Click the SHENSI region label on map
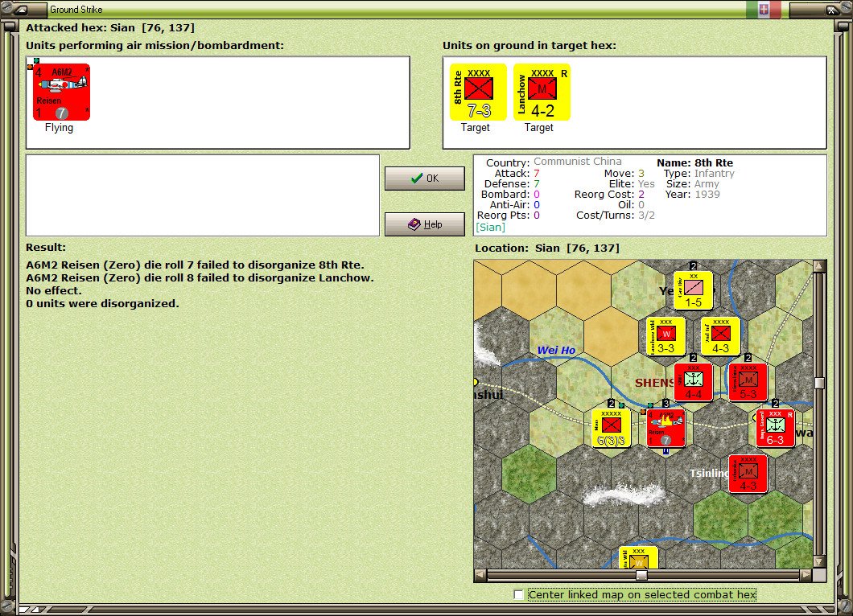Image resolution: width=853 pixels, height=616 pixels. click(x=654, y=383)
